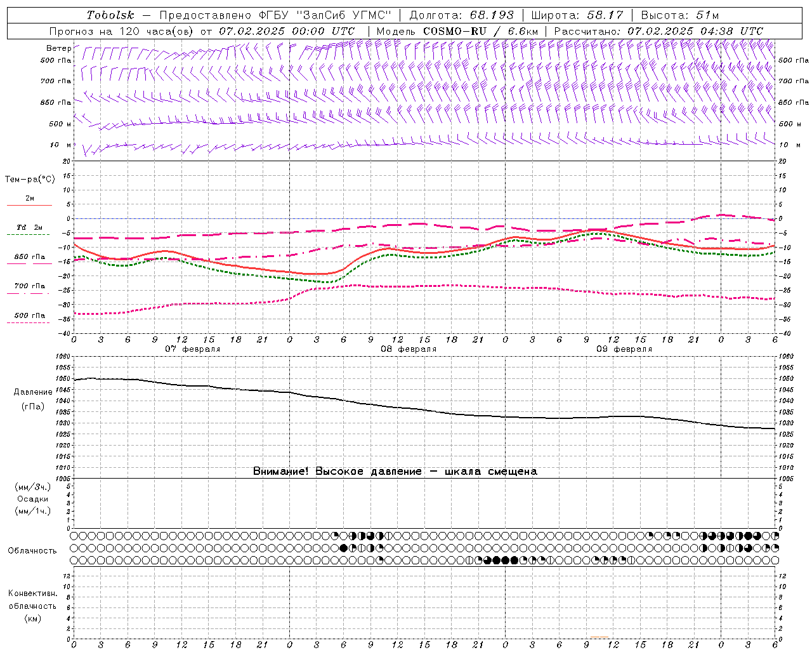Click the 'Внимание! Высокое давление — шкала смещена' notice

point(395,472)
